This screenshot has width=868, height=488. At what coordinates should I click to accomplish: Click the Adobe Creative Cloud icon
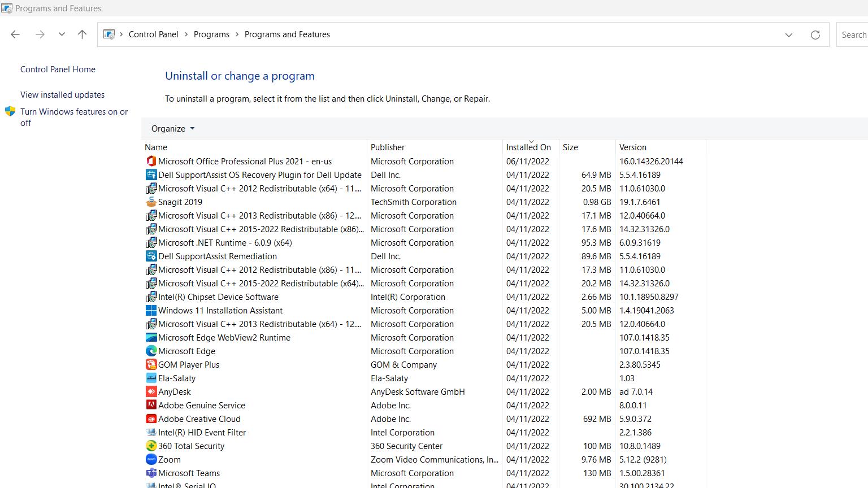point(151,419)
